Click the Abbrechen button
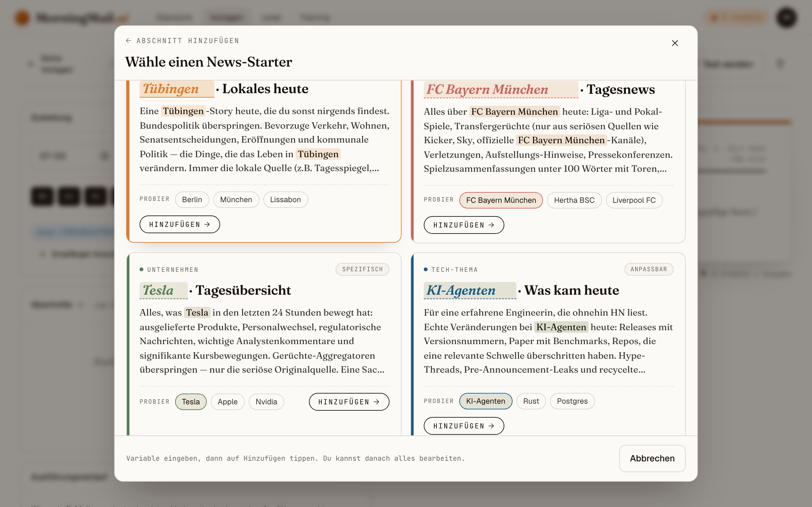This screenshot has height=507, width=812. tap(652, 459)
